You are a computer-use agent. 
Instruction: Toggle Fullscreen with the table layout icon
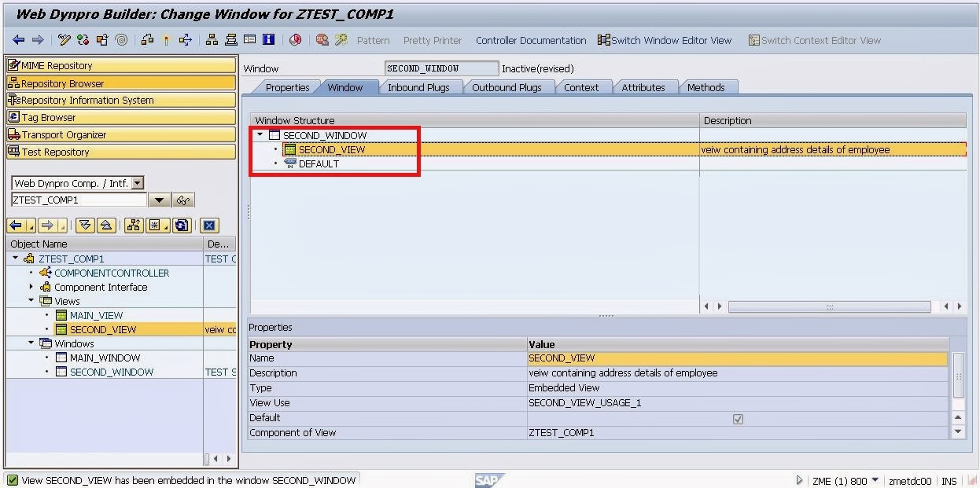point(249,40)
